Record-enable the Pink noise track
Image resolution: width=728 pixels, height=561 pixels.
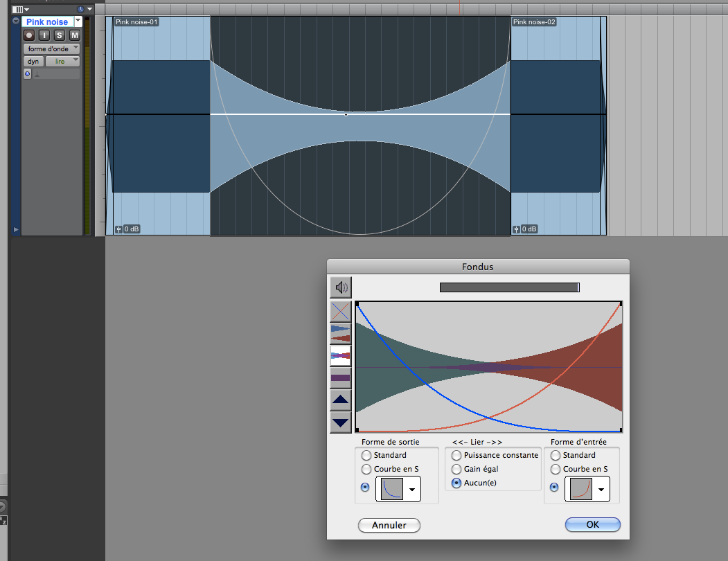coord(29,35)
